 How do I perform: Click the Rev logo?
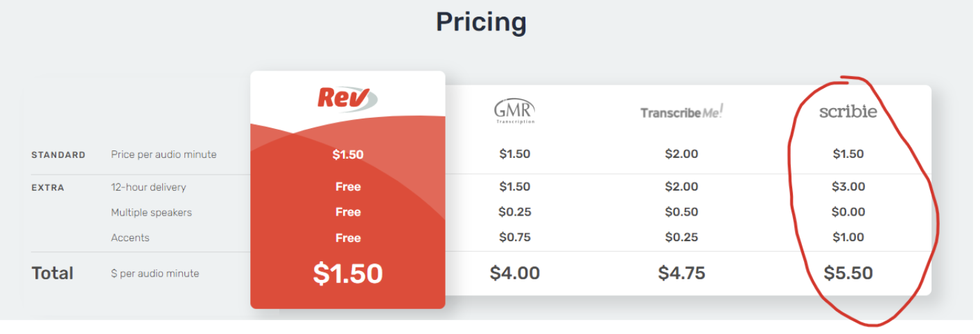point(347,98)
